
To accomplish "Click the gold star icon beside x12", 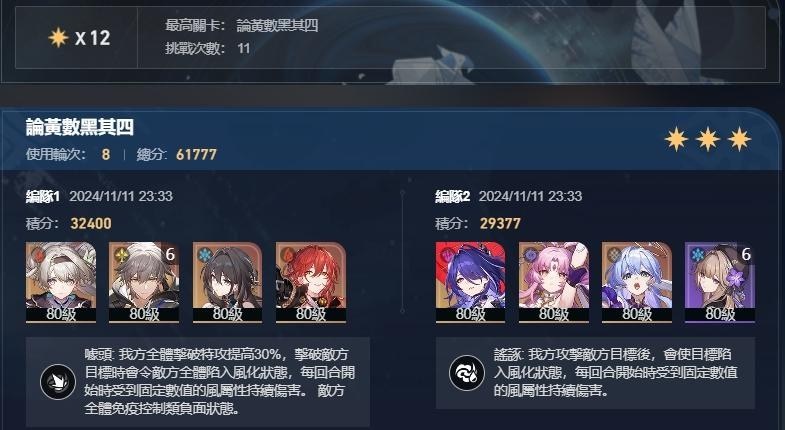I will tap(58, 38).
